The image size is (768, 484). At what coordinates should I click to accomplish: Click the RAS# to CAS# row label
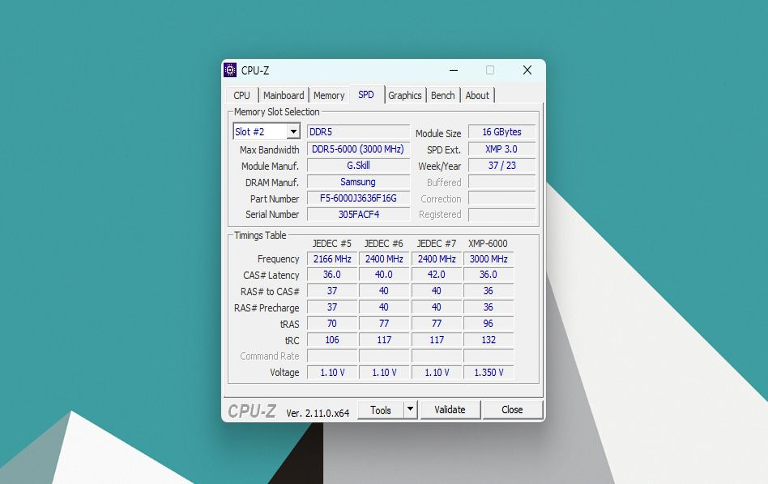point(270,291)
